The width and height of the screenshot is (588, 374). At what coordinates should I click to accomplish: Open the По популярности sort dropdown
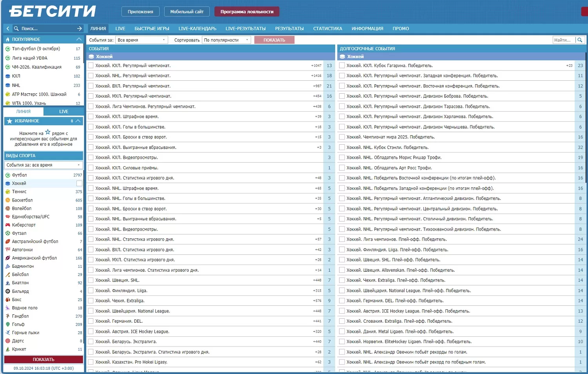226,40
